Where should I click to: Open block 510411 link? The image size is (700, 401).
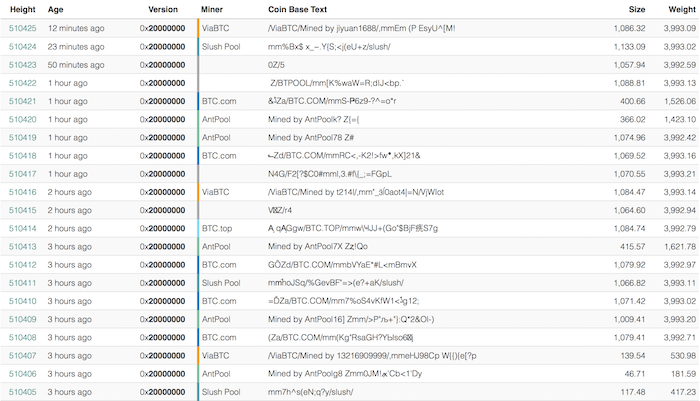[22, 283]
